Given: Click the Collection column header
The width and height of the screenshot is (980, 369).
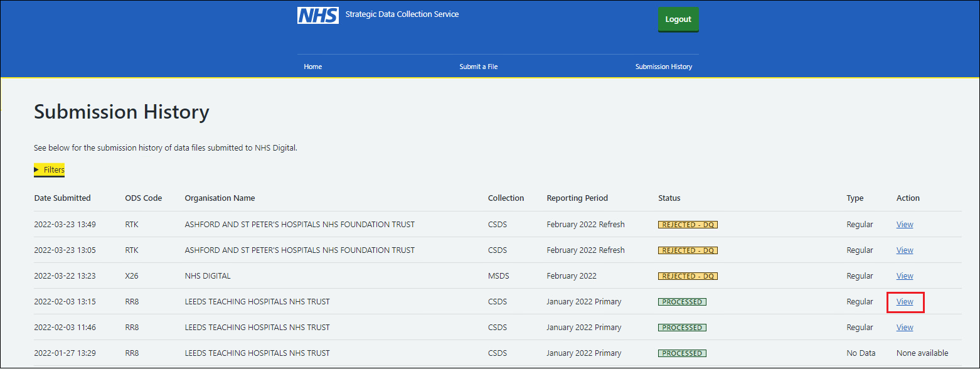Looking at the screenshot, I should pos(506,198).
